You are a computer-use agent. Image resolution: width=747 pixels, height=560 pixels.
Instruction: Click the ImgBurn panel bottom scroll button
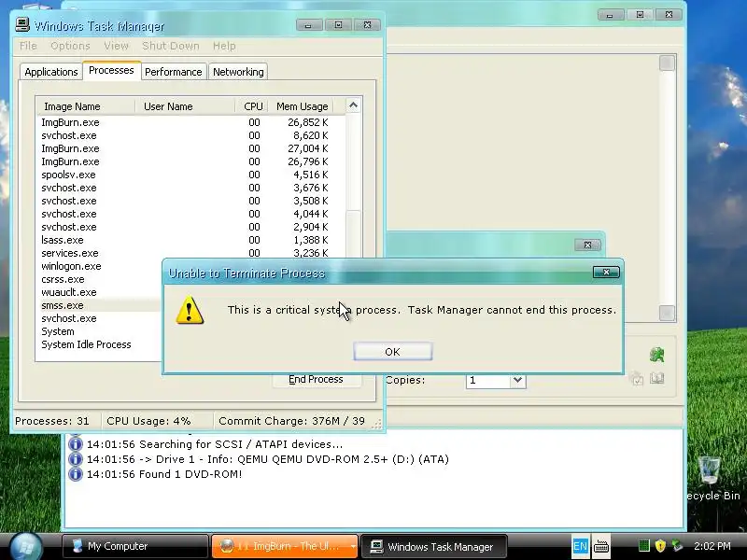(667, 313)
